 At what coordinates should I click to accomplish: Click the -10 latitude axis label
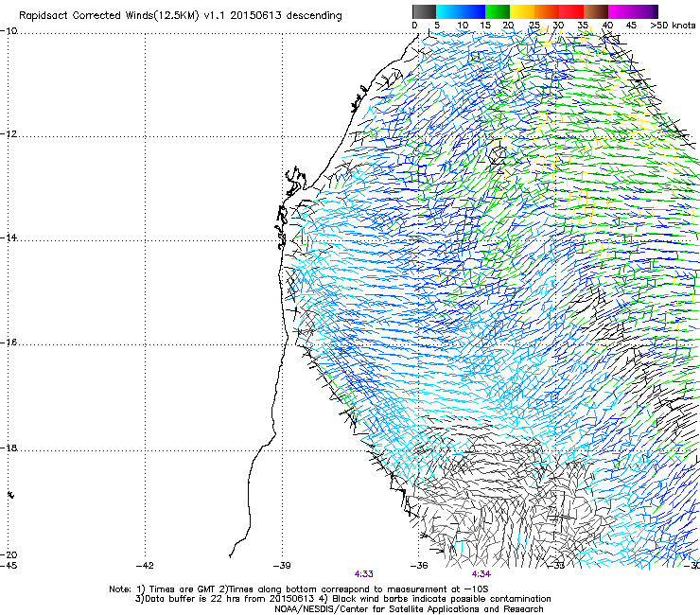coord(9,31)
